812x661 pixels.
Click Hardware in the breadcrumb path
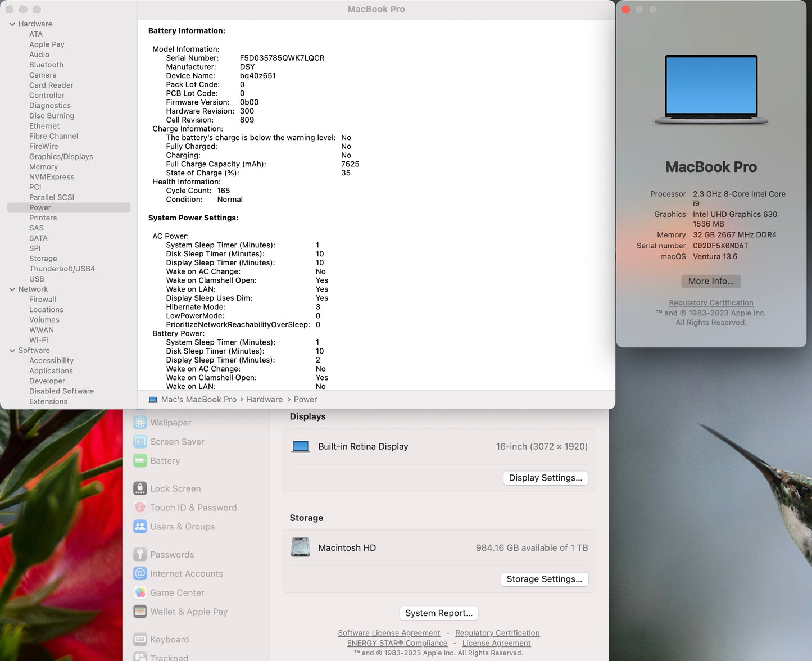264,399
